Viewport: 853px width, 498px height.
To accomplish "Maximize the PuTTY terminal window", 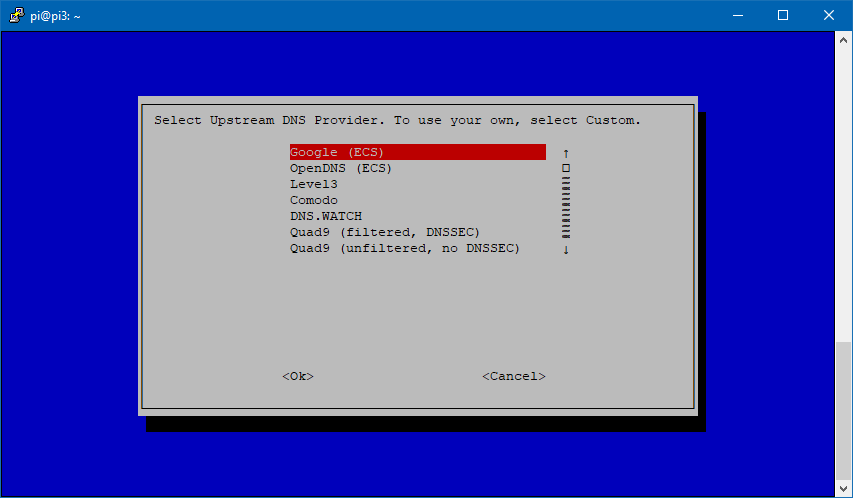I will pos(783,15).
